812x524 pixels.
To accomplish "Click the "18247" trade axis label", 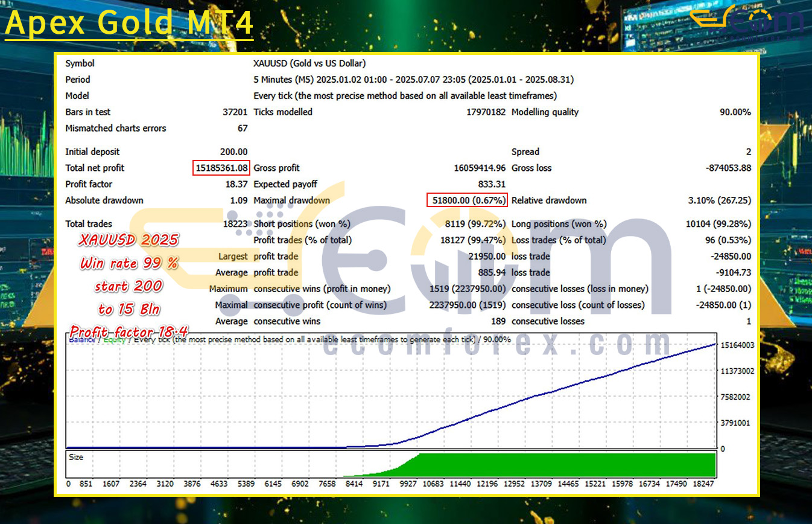I will [x=703, y=484].
